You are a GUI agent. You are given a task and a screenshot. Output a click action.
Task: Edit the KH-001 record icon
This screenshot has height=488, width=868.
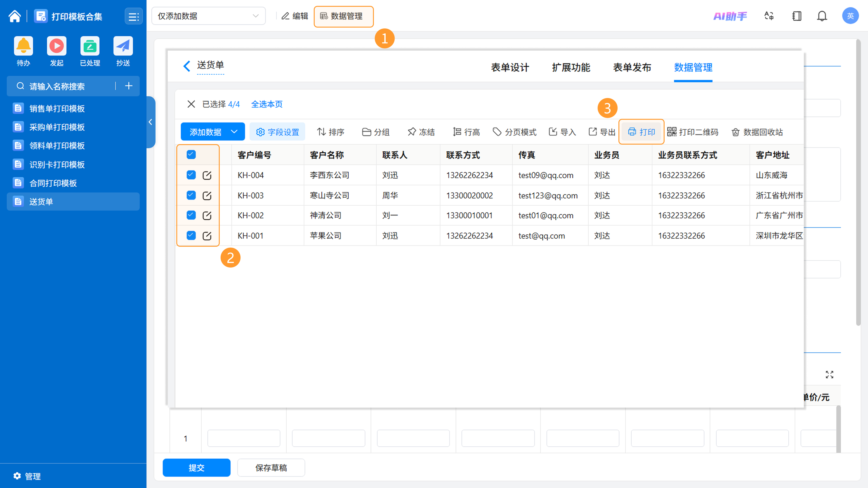[207, 236]
